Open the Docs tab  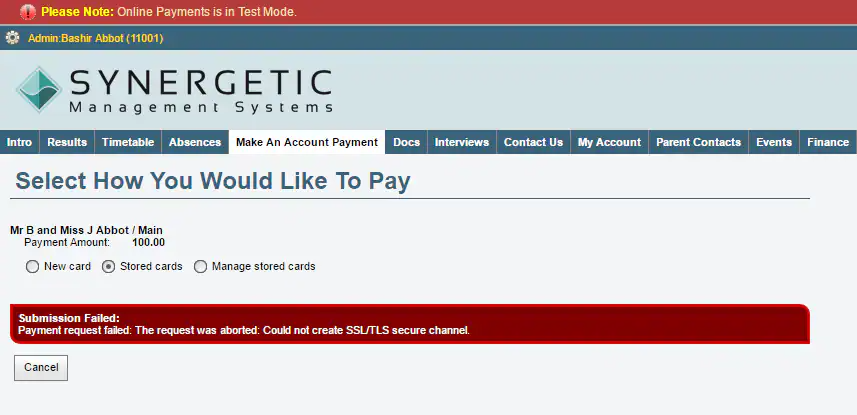pos(407,142)
